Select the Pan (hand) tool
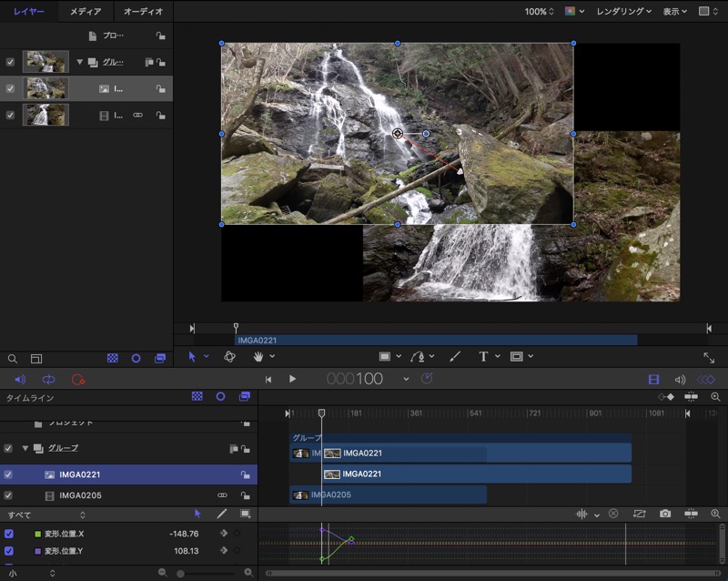Viewport: 728px width, 581px height. tap(258, 357)
